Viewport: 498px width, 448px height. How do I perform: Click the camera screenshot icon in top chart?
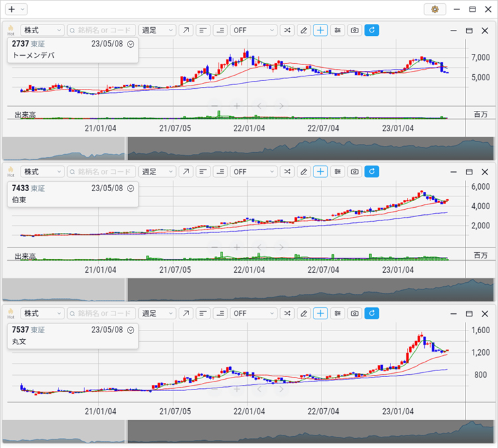tap(355, 31)
